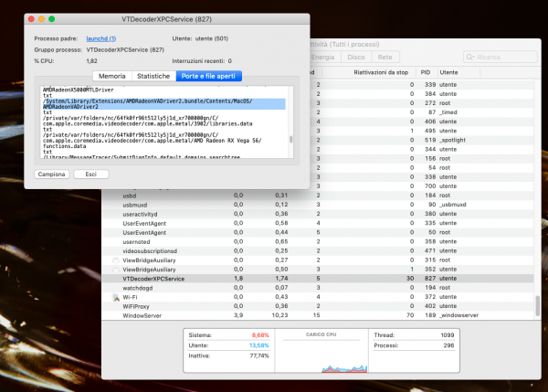
Task: Click the Esci button
Action: [x=91, y=174]
